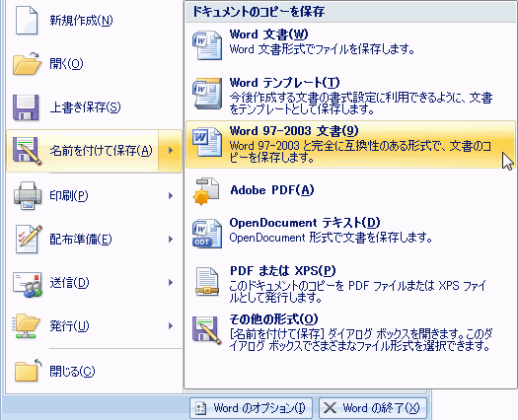Image resolution: width=518 pixels, height=420 pixels.
Task: Choose Word 97-2003 文書 save format
Action: (x=351, y=145)
